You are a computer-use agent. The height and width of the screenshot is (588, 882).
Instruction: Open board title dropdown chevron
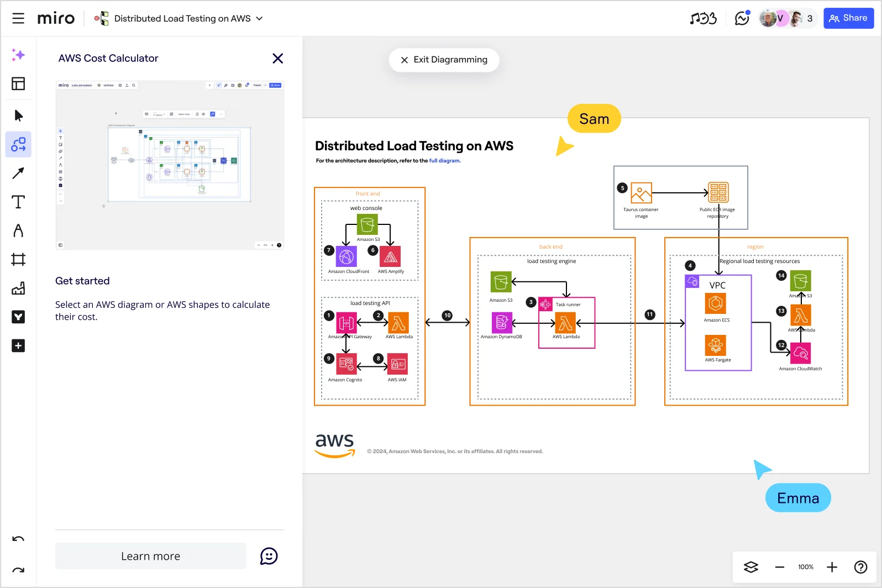click(259, 18)
